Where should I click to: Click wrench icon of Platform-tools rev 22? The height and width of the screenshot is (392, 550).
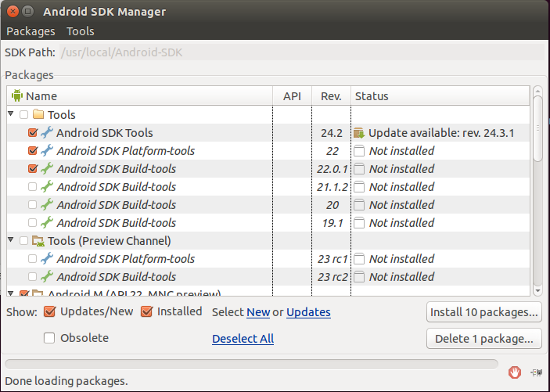click(47, 150)
